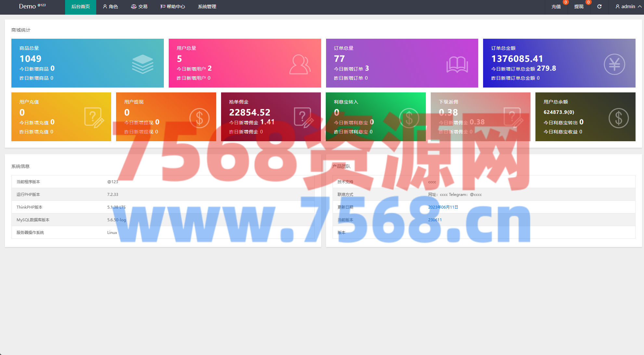Click the 提现 notification button
Image resolution: width=644 pixels, height=355 pixels.
pos(579,7)
